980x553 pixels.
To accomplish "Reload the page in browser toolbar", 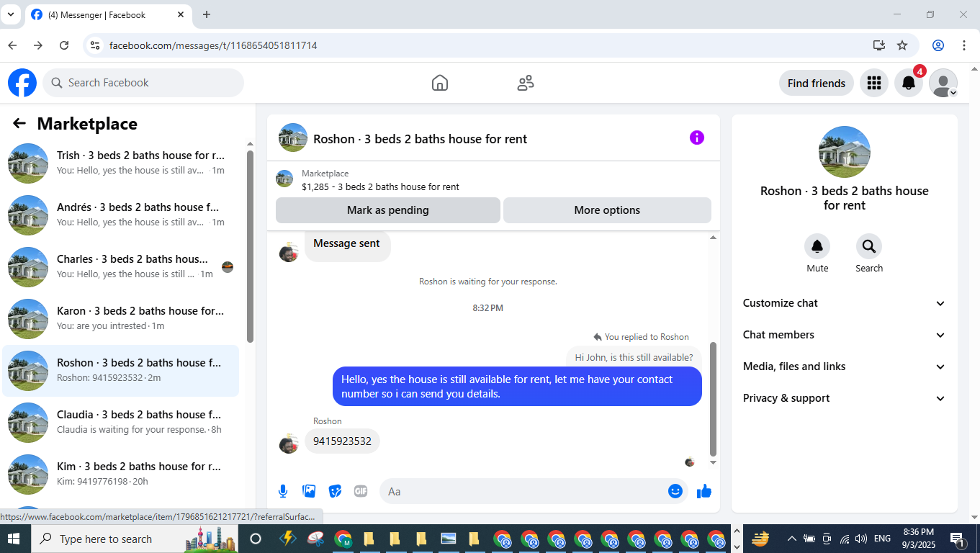I will [64, 45].
